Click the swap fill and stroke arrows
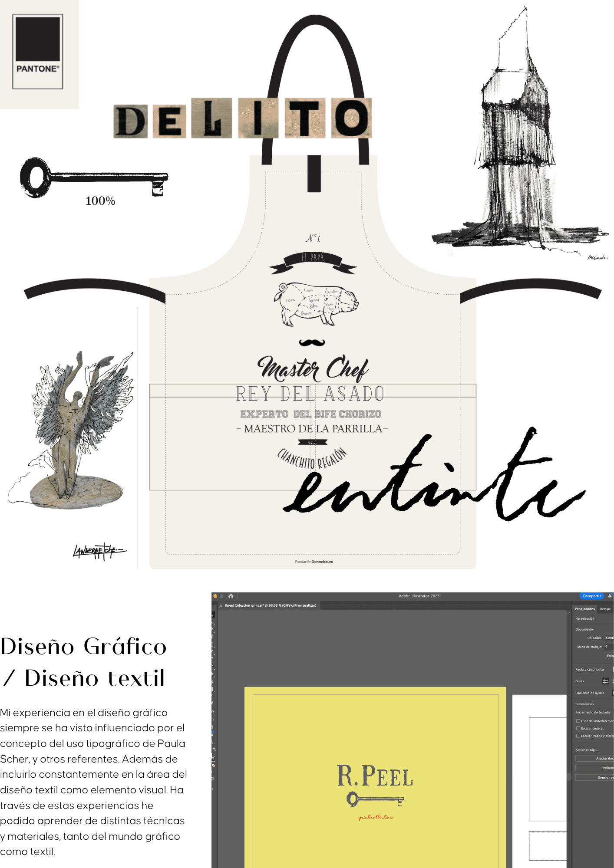This screenshot has width=614, height=868. pos(214,750)
